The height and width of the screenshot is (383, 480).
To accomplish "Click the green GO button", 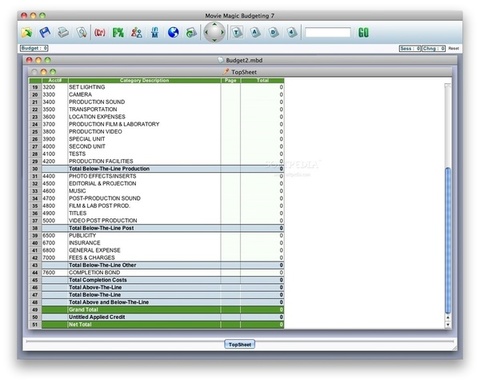I will tap(363, 33).
